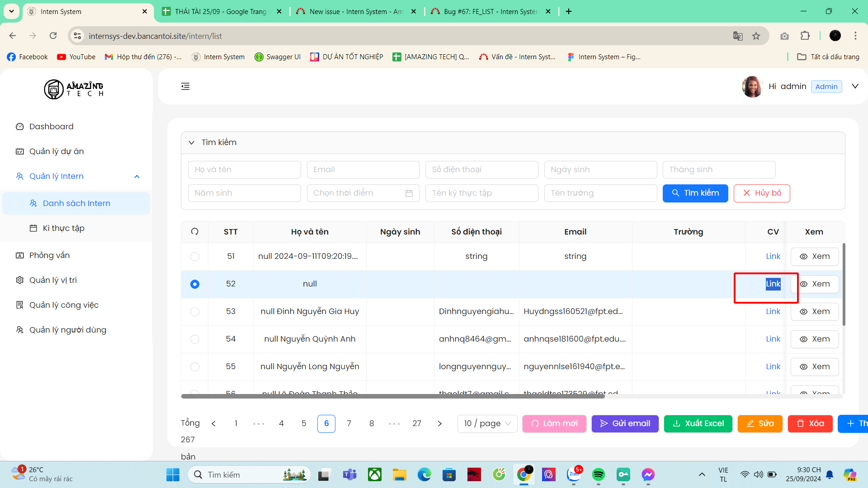Collapse sidebar with the menu fold icon
Screen dimensions: 868x488
pyautogui.click(x=185, y=86)
